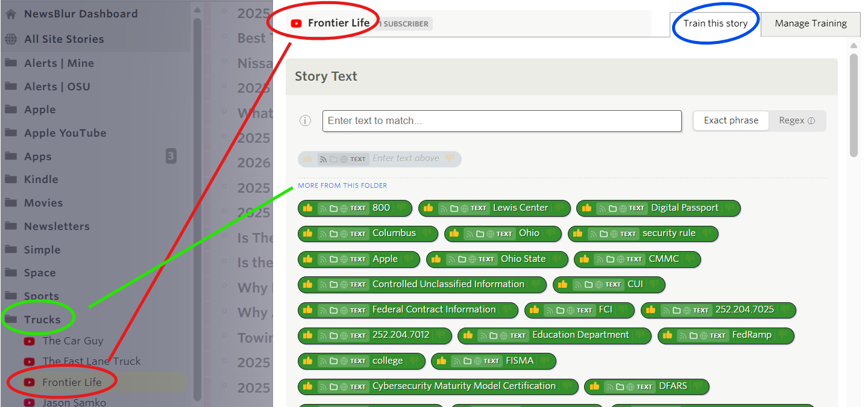The width and height of the screenshot is (868, 407).
Task: Click the YouTube icon next to The Car Guy
Action: pyautogui.click(x=29, y=341)
